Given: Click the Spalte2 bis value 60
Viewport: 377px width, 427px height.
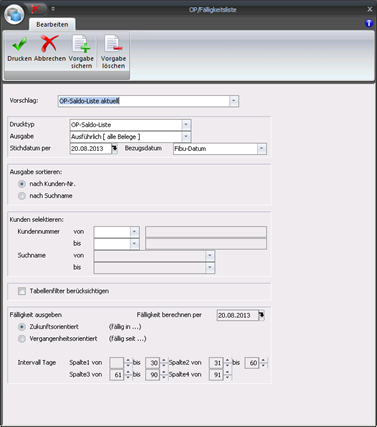Looking at the screenshot, I should (252, 363).
